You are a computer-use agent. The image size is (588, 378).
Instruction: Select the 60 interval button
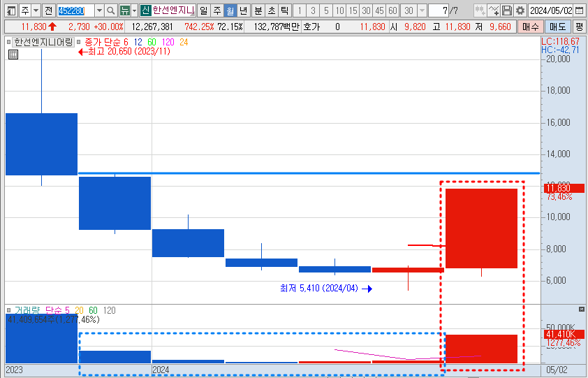point(392,10)
